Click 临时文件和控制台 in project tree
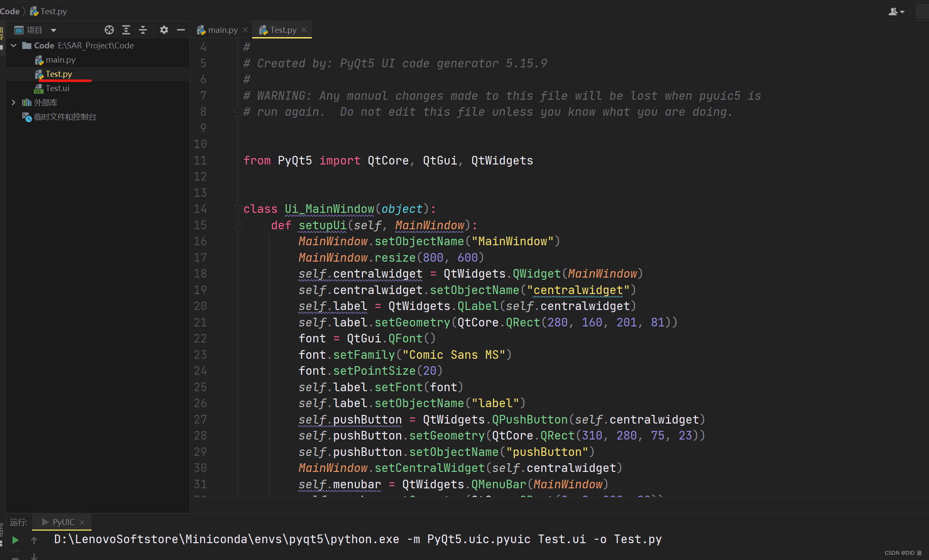Screen dimensions: 929x560 [65, 117]
